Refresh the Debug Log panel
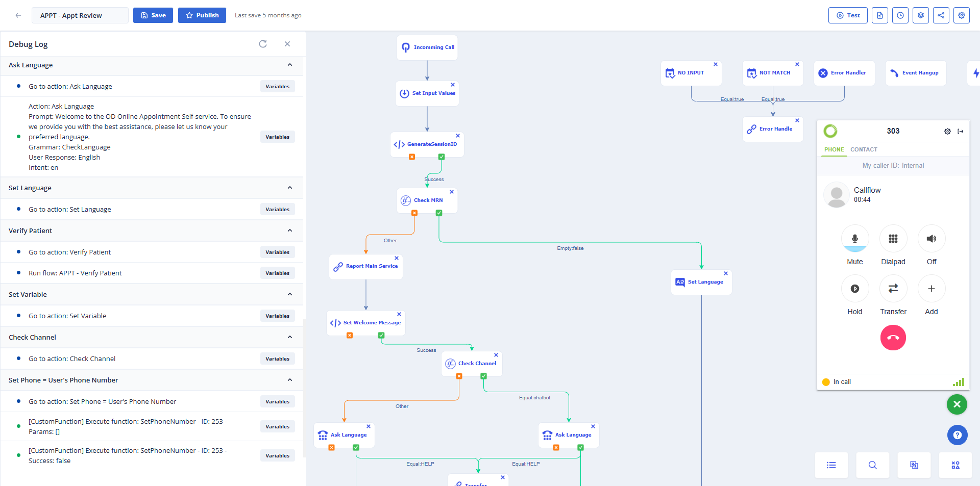The height and width of the screenshot is (486, 980). (x=263, y=44)
